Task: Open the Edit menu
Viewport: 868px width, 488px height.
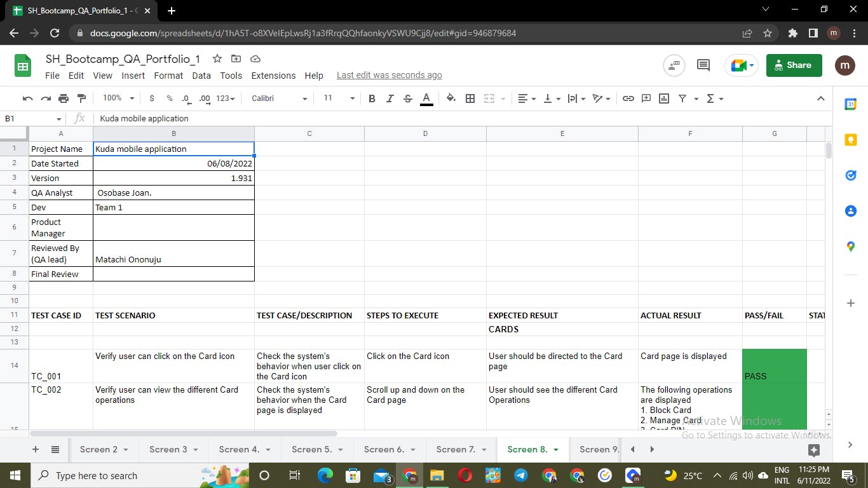Action: pyautogui.click(x=76, y=76)
